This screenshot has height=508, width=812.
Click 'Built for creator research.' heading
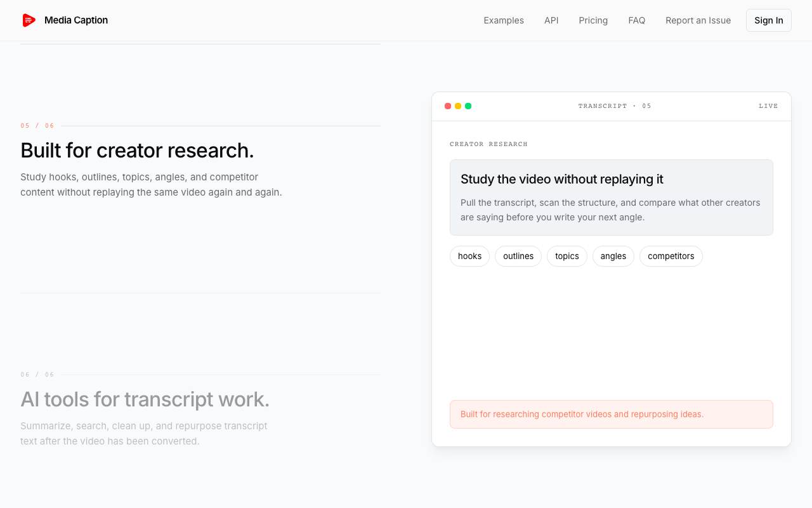pos(137,150)
